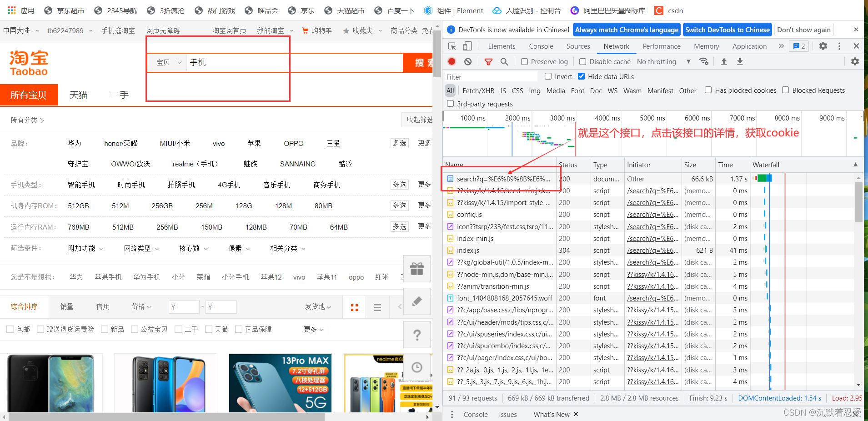Check 3rd-party requests
Image resolution: width=868 pixels, height=421 pixels.
click(450, 104)
